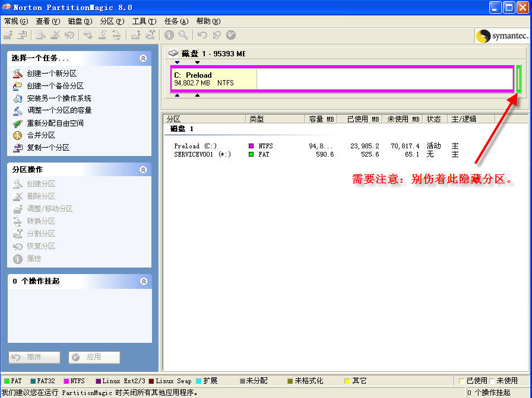Image resolution: width=532 pixels, height=398 pixels.
Task: Sort by the 未使用 MB column header
Action: [x=403, y=119]
